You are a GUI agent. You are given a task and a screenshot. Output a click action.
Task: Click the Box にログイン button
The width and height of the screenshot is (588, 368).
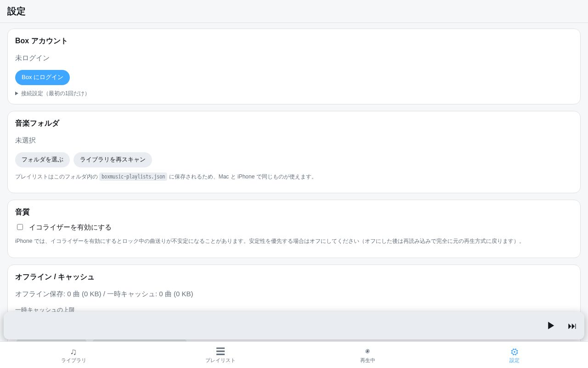(x=42, y=77)
